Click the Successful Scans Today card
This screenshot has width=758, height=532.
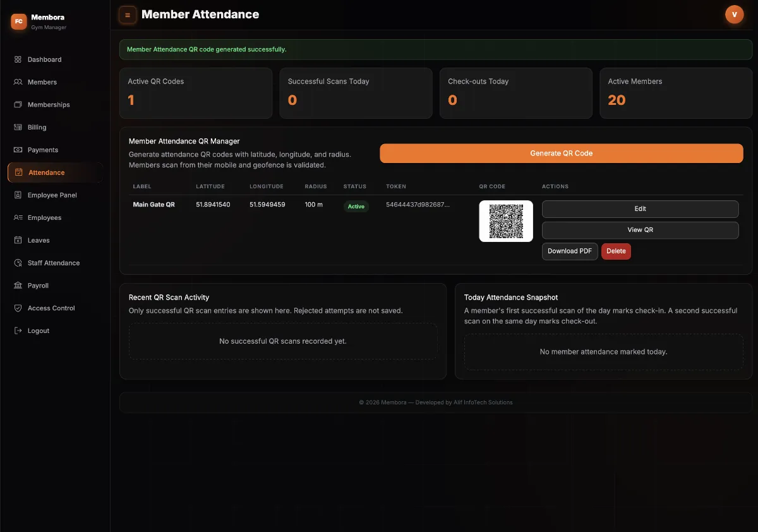[356, 93]
